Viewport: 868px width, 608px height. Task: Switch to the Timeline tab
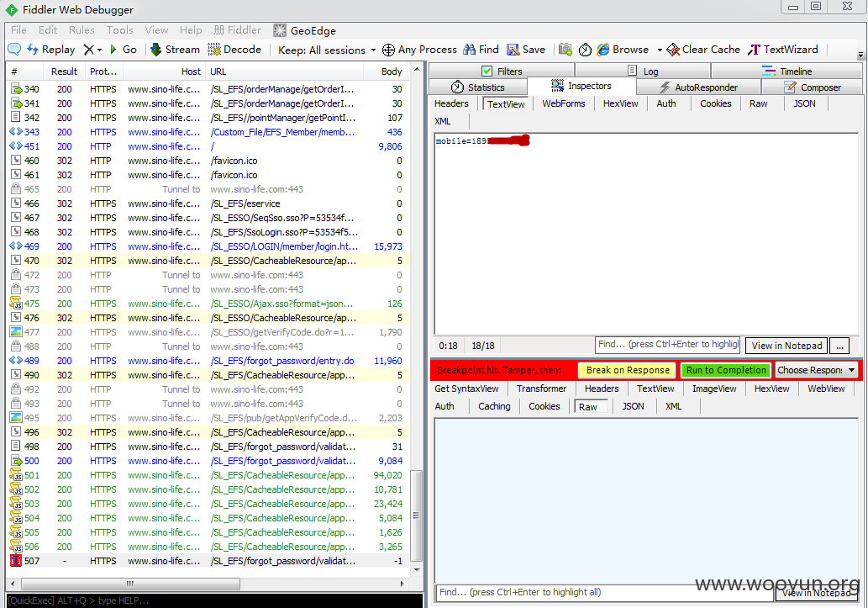pos(787,71)
